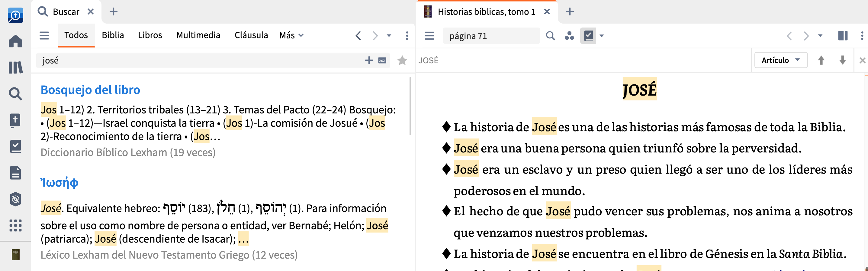Click the página 71 reference box
This screenshot has height=271, width=868.
491,36
